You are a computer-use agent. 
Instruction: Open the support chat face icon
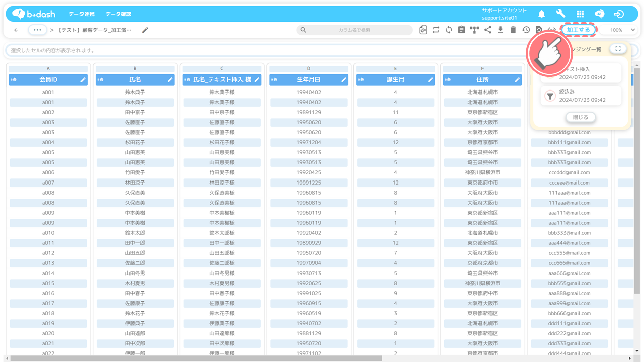600,14
